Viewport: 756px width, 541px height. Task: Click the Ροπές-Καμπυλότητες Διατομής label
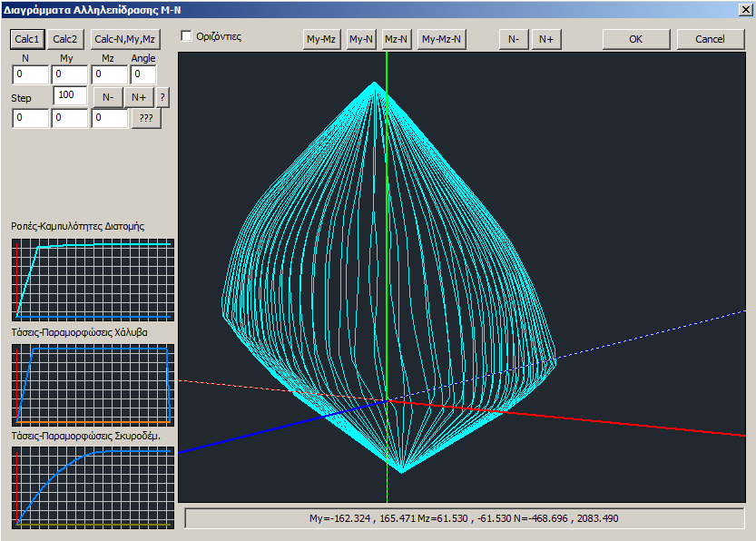tap(78, 226)
